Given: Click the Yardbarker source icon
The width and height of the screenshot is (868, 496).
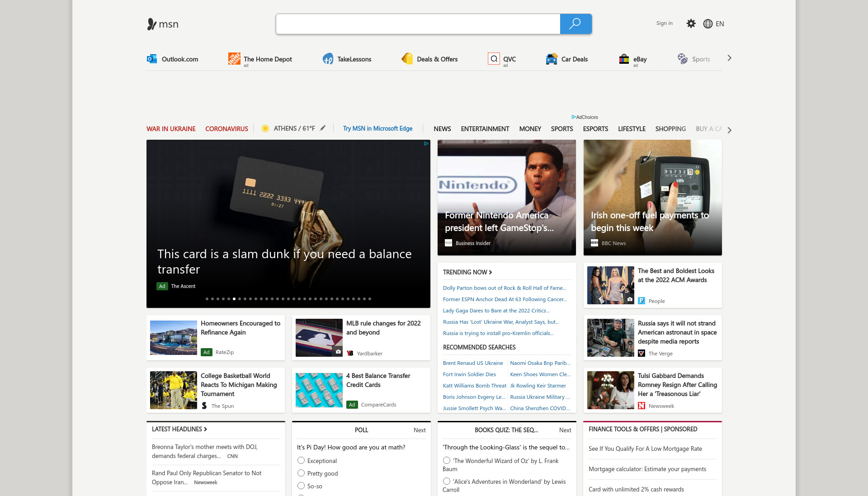Looking at the screenshot, I should pyautogui.click(x=350, y=353).
